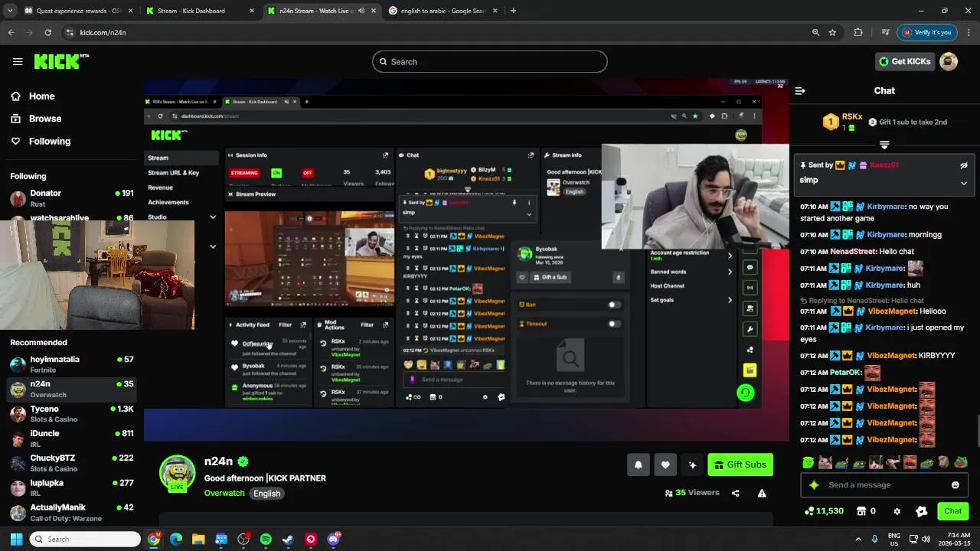Click the Kirbymare username on 'morningg' message
This screenshot has width=980, height=551.
(x=886, y=235)
